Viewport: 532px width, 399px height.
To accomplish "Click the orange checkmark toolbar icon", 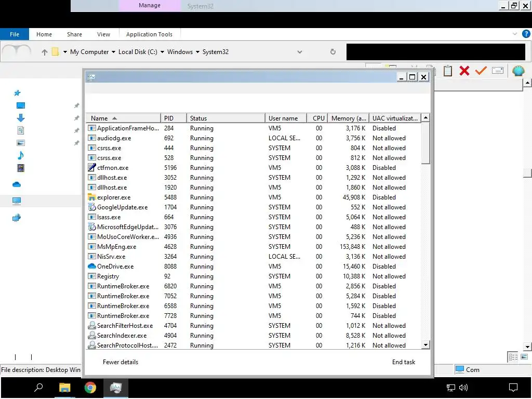I will click(x=481, y=71).
